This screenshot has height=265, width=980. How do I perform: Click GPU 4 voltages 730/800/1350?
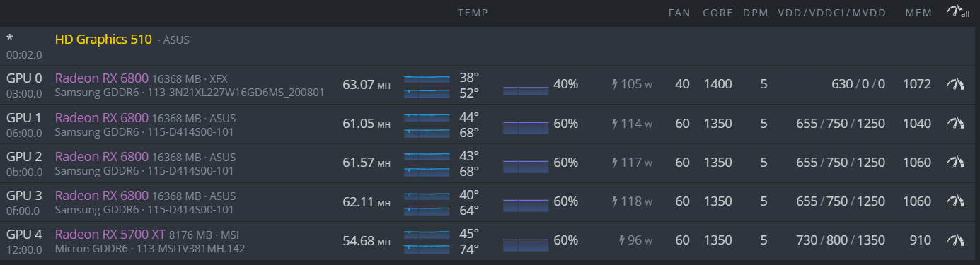point(841,240)
